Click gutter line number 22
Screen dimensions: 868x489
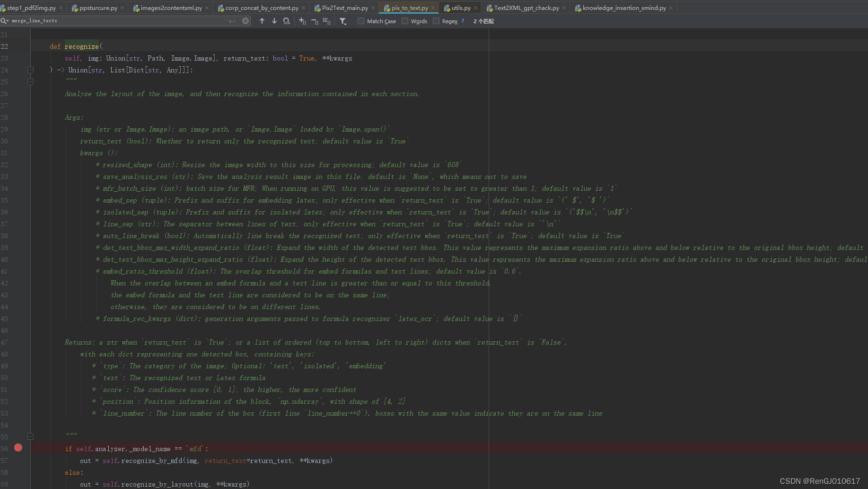4,46
